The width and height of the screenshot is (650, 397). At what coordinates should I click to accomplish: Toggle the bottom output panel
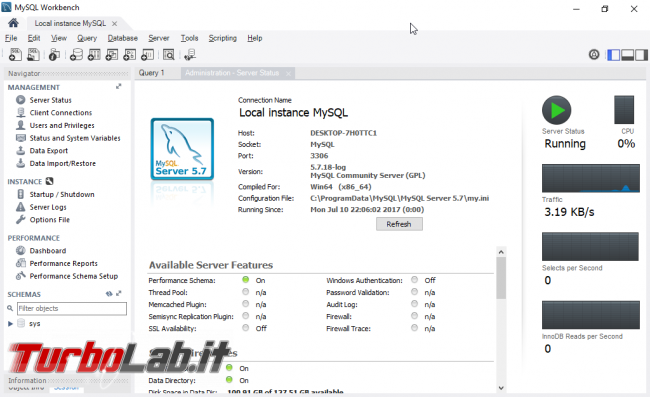click(x=627, y=55)
